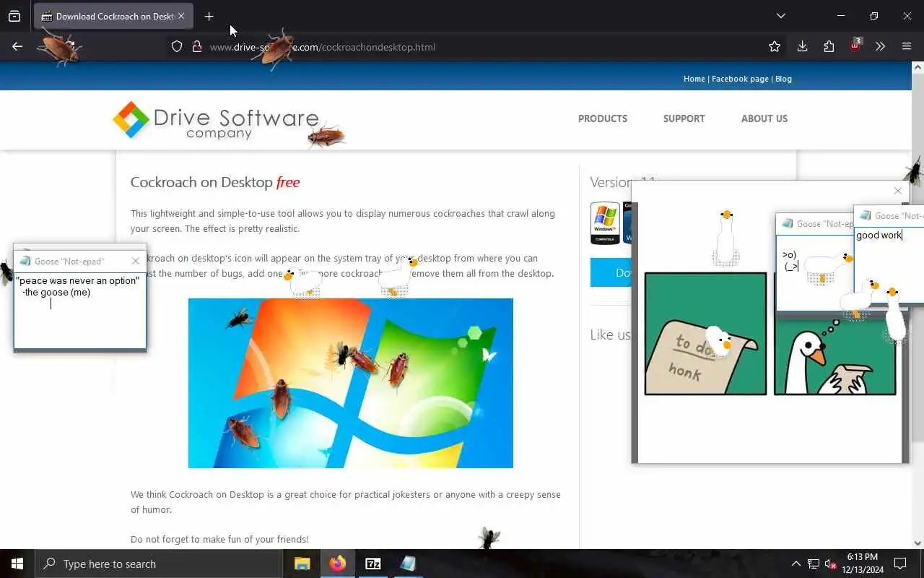The image size is (924, 578).
Task: Click the Windows compatible badge
Action: pos(605,223)
